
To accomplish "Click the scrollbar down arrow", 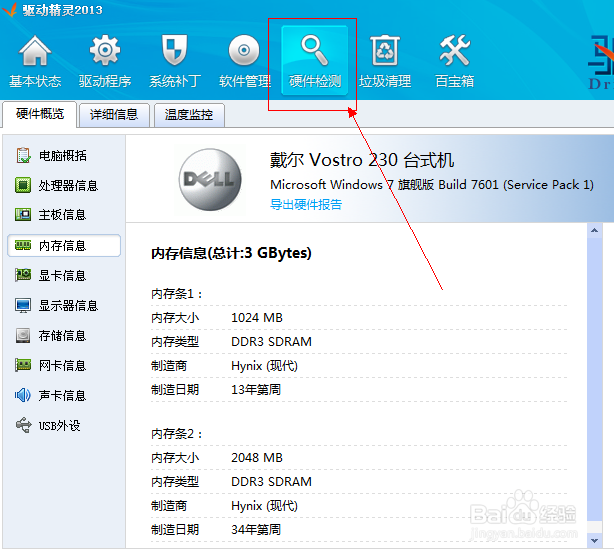I will tap(594, 541).
